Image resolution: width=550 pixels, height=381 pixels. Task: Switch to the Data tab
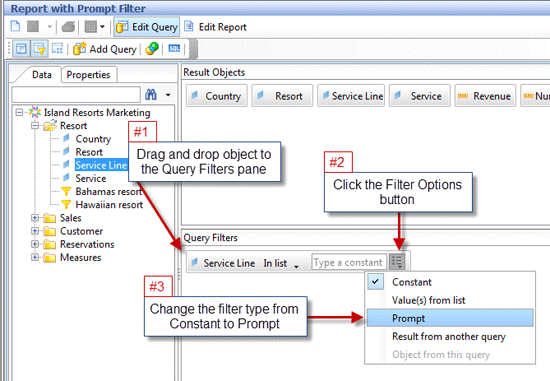tap(42, 74)
